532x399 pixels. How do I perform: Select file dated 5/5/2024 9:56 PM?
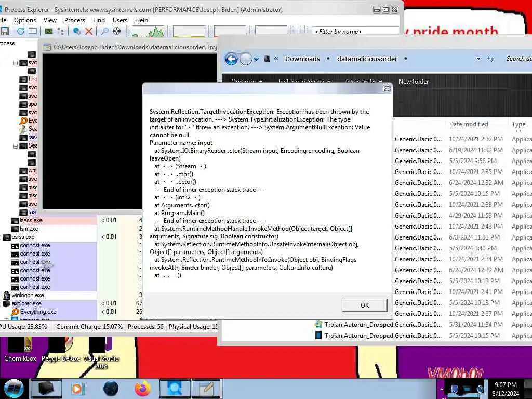[x=463, y=161]
